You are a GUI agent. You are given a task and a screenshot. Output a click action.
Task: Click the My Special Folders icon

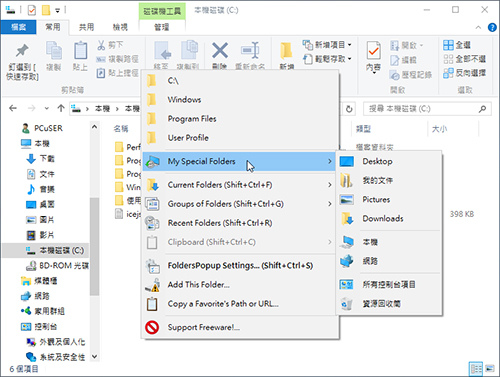point(152,162)
